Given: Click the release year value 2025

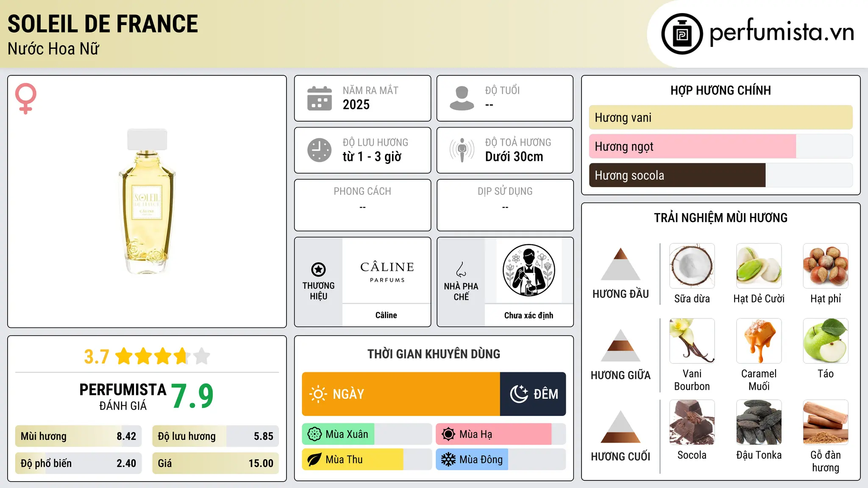Looking at the screenshot, I should tap(356, 105).
